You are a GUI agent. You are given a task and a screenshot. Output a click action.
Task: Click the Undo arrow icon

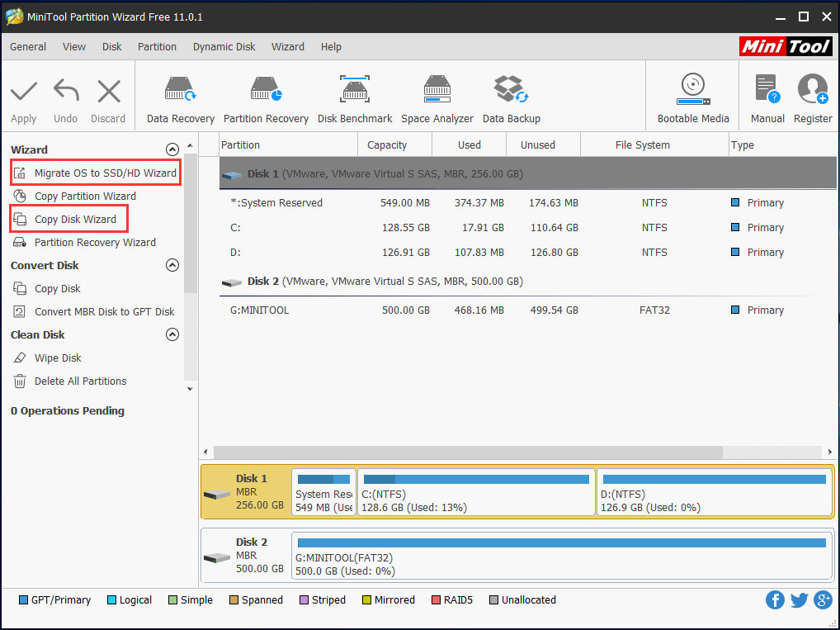66,91
